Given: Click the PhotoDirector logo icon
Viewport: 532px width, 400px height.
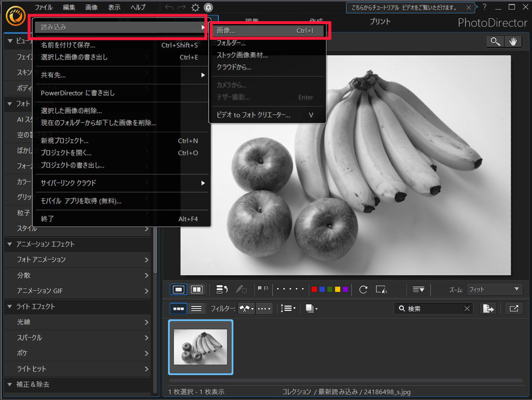Looking at the screenshot, I should pos(16,16).
